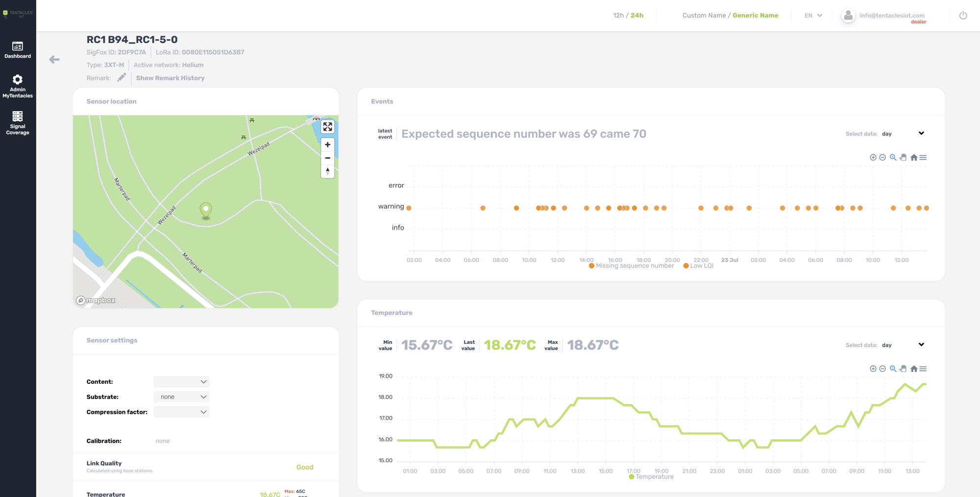Screen dimensions: 980x497
Task: Zoom out on the sensor location map
Action: coord(327,158)
